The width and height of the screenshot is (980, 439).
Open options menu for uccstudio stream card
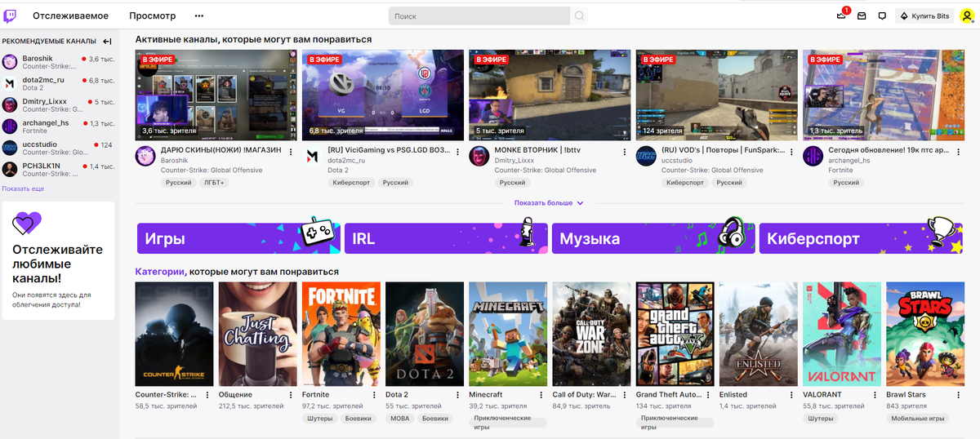point(791,152)
